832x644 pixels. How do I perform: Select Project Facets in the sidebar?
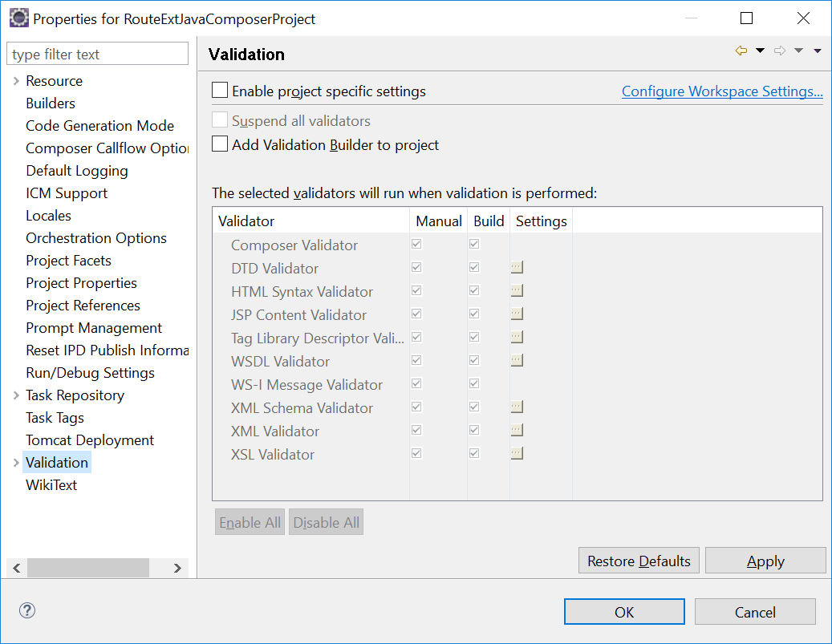pos(68,261)
